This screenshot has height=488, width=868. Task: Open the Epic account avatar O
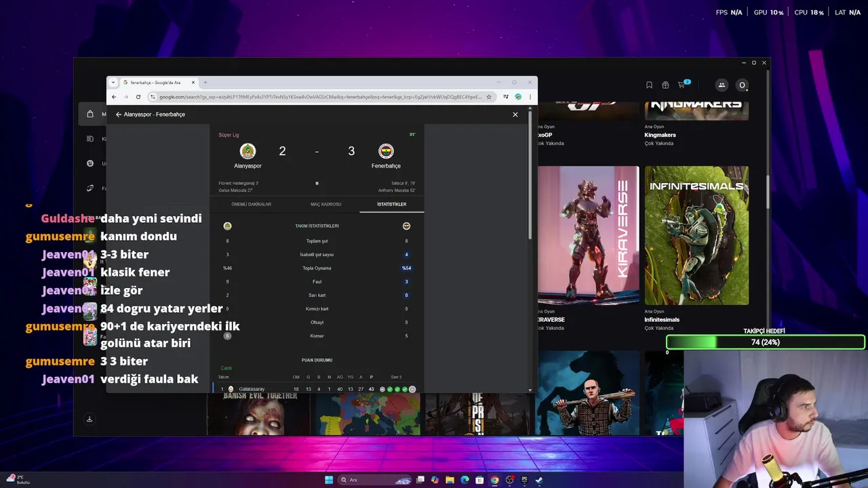[x=742, y=85]
